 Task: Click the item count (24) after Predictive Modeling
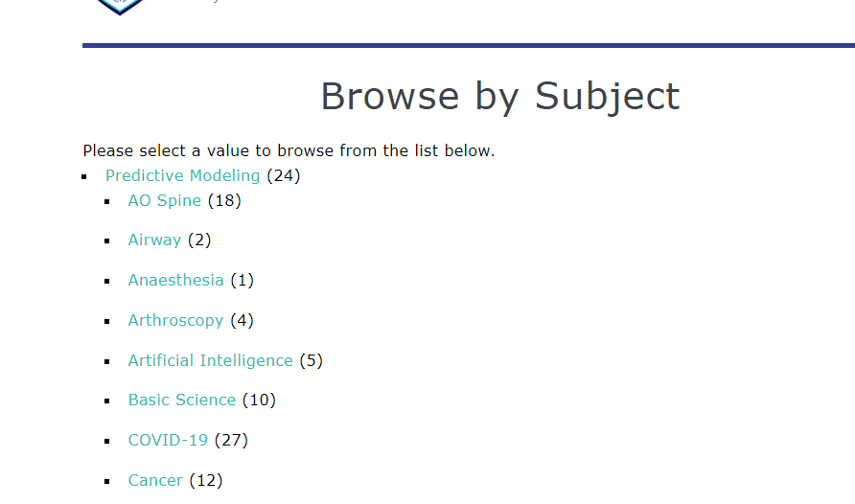[284, 175]
